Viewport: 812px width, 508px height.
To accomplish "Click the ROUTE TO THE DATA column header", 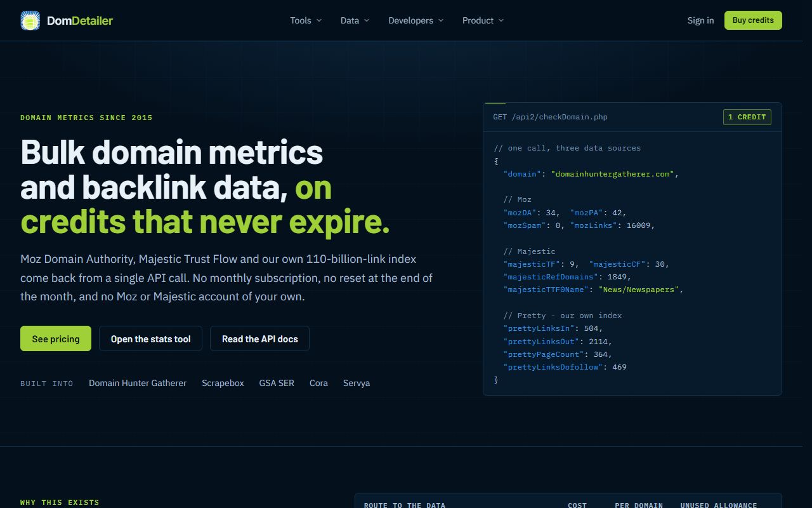I will (405, 505).
